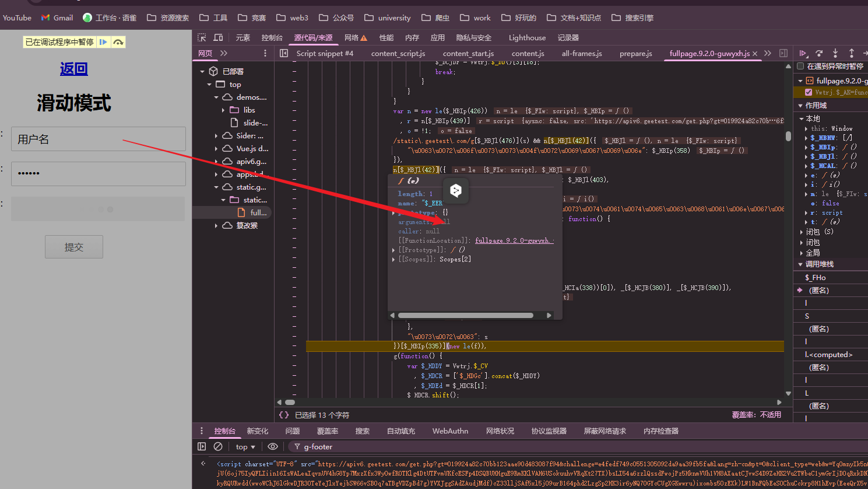Image resolution: width=868 pixels, height=489 pixels.
Task: Select the content_script.js file tab
Action: (398, 53)
